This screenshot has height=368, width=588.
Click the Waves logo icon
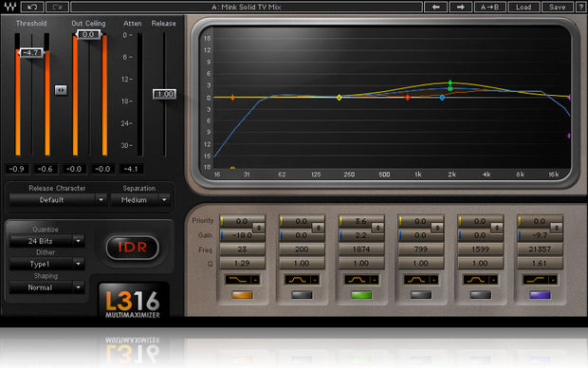(x=10, y=7)
